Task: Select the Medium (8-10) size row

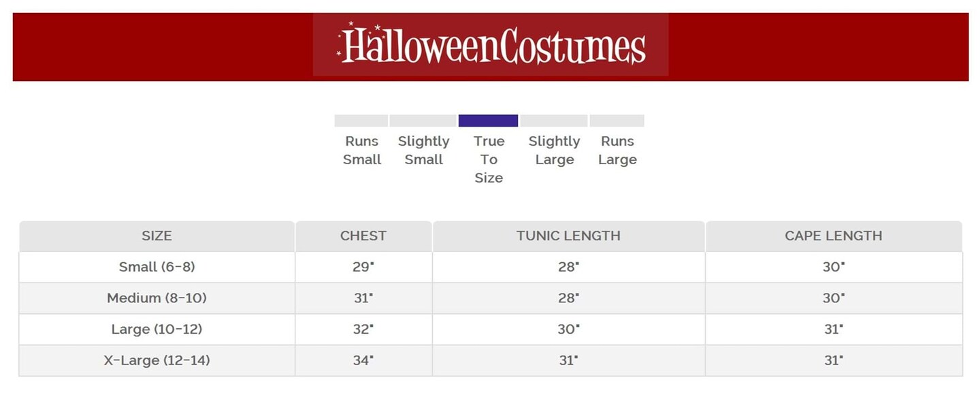Action: 157,298
